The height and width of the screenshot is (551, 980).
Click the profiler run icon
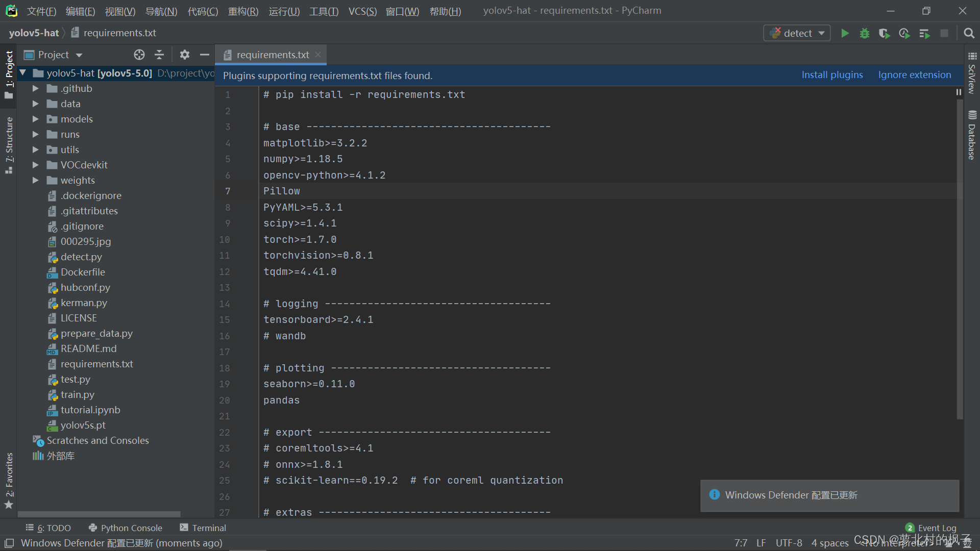[x=904, y=33]
